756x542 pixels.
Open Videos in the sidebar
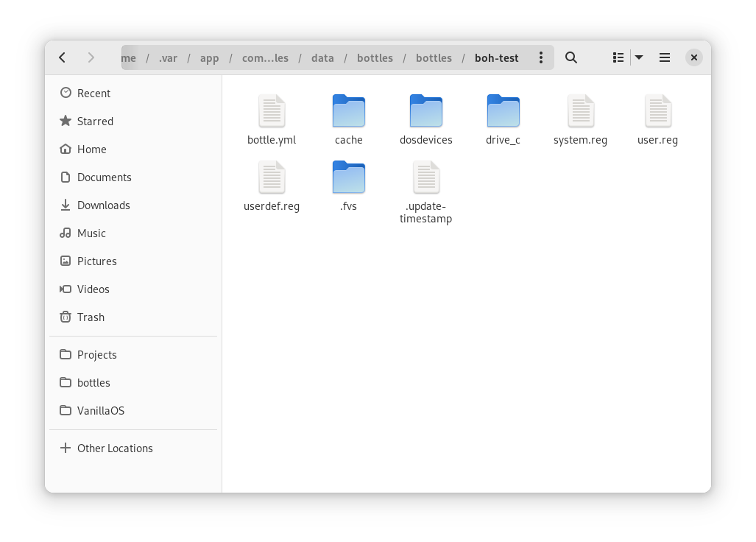pos(133,289)
